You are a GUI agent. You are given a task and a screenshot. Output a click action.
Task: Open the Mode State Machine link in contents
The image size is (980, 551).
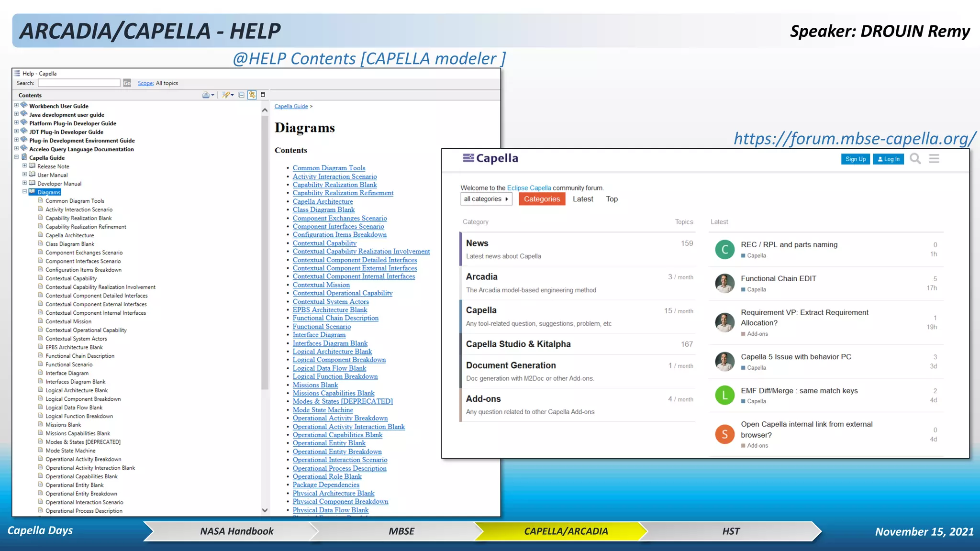323,410
